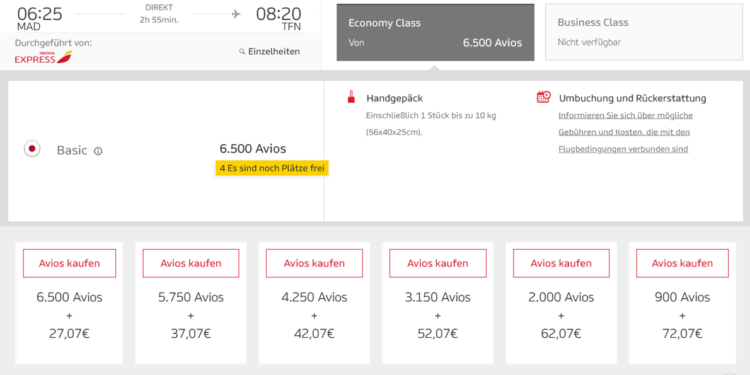750x375 pixels.
Task: Select the Economy Class tab
Action: pos(435,33)
